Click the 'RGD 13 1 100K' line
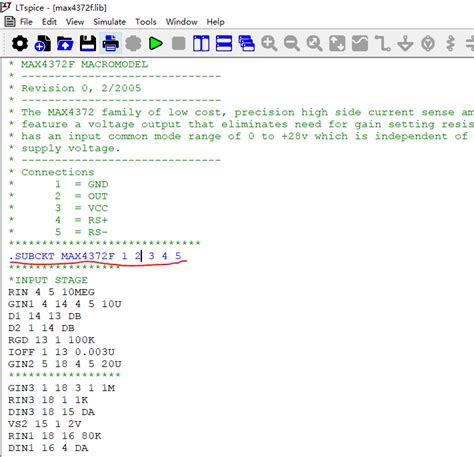The height and width of the screenshot is (457, 474). click(51, 340)
